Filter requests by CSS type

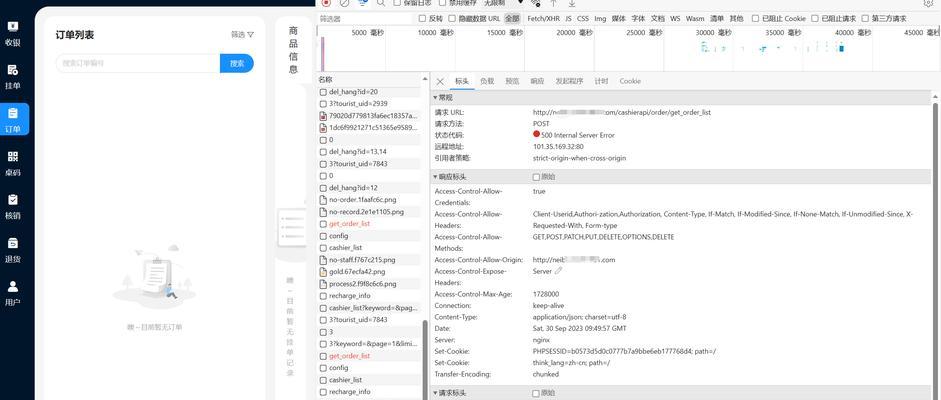583,19
